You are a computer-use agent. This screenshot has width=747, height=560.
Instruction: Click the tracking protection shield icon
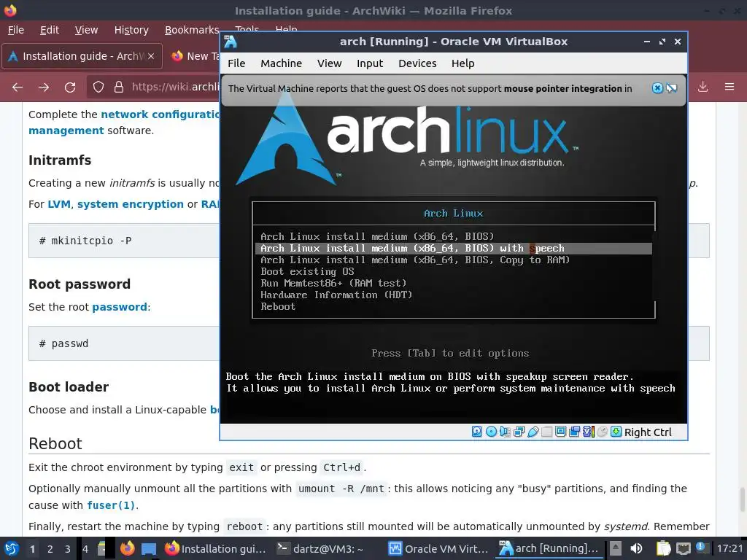(x=98, y=87)
